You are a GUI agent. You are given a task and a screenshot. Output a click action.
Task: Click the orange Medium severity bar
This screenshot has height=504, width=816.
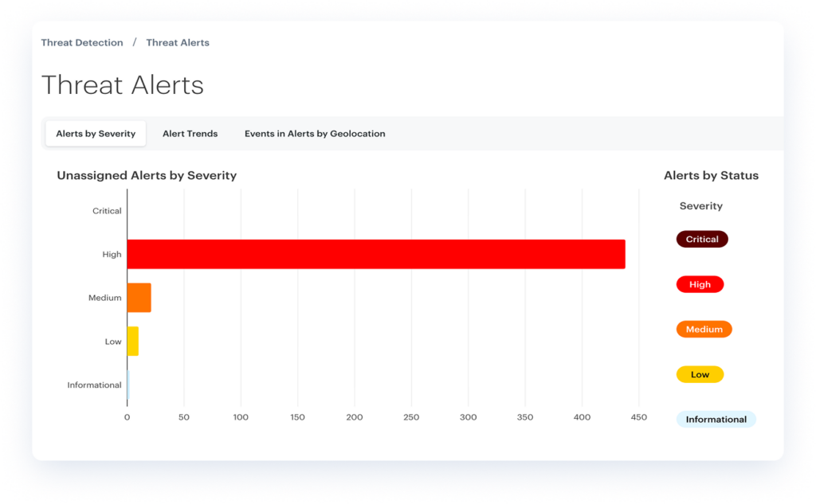[x=139, y=298]
